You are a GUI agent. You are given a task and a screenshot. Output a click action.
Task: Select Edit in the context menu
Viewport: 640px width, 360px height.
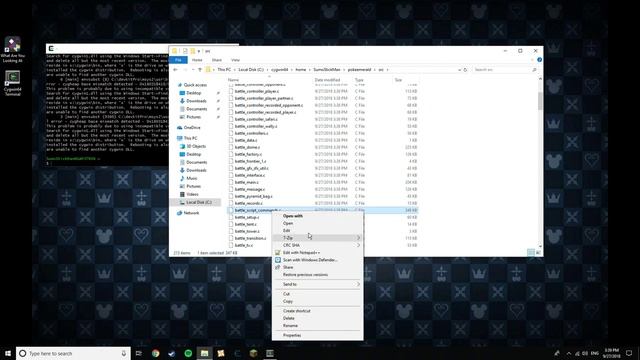(x=318, y=231)
